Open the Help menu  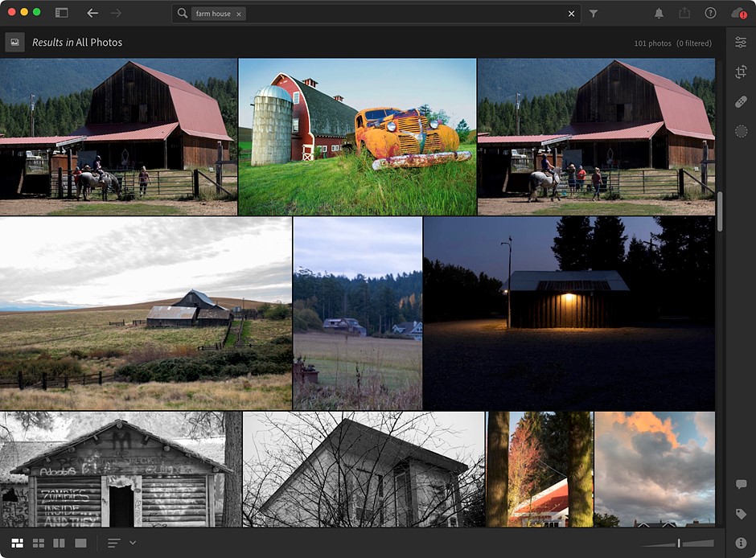[709, 13]
